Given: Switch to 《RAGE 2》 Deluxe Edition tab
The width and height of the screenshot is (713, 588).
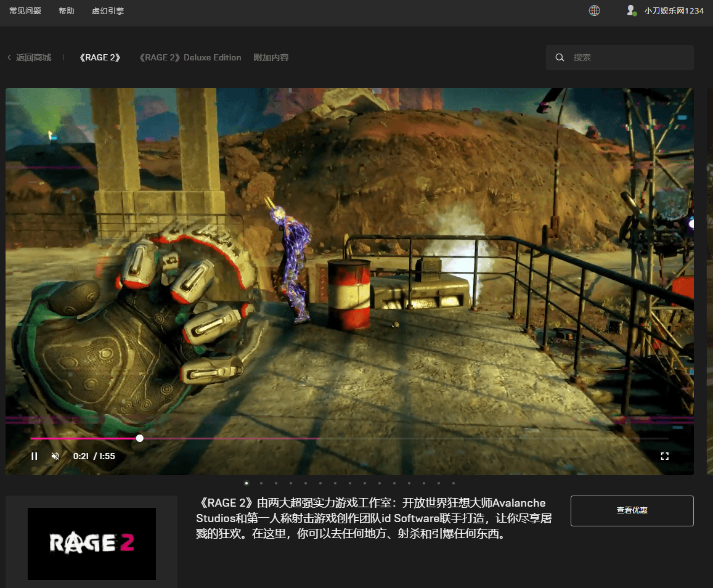Looking at the screenshot, I should click(x=190, y=57).
